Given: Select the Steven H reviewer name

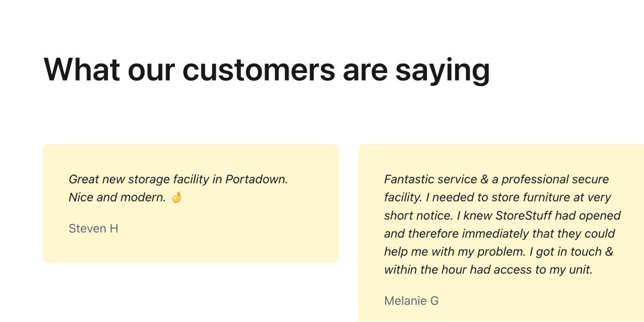Looking at the screenshot, I should click(x=93, y=229).
